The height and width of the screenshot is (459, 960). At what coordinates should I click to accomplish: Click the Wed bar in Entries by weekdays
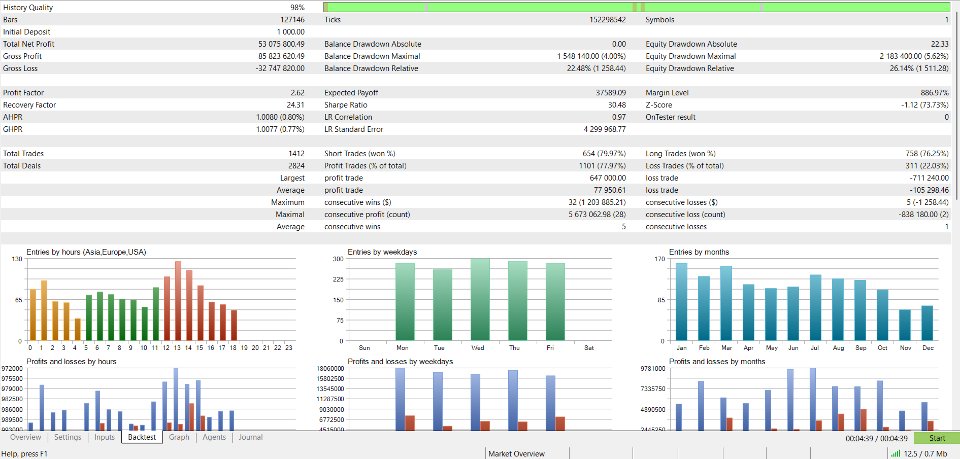[x=480, y=300]
